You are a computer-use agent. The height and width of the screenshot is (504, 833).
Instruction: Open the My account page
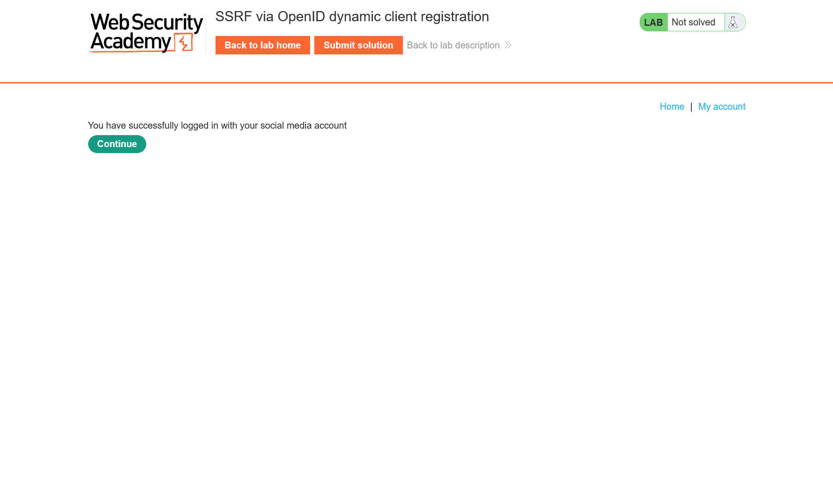coord(722,107)
